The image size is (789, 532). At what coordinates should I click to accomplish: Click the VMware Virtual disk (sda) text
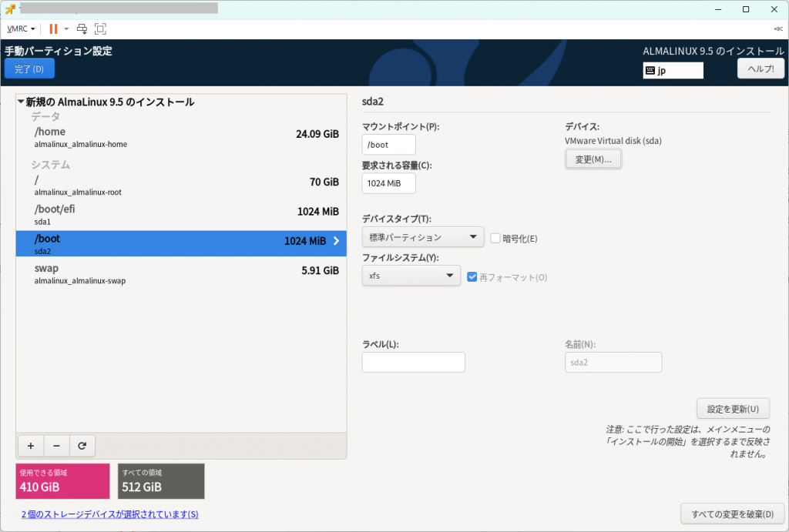tap(613, 141)
